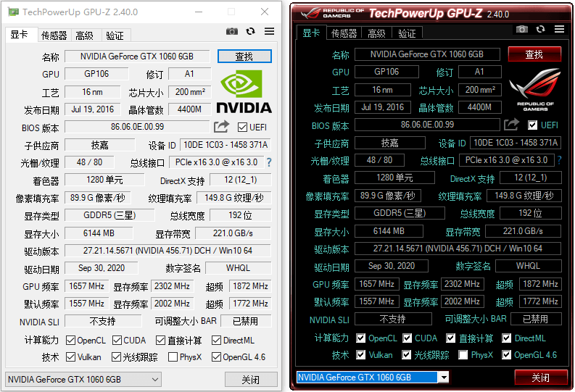
Task: Click the name field in light window
Action: (137, 57)
